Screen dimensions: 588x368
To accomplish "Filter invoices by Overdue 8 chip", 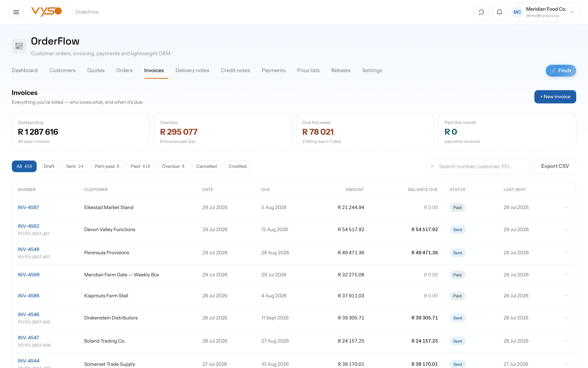I will pos(173,166).
